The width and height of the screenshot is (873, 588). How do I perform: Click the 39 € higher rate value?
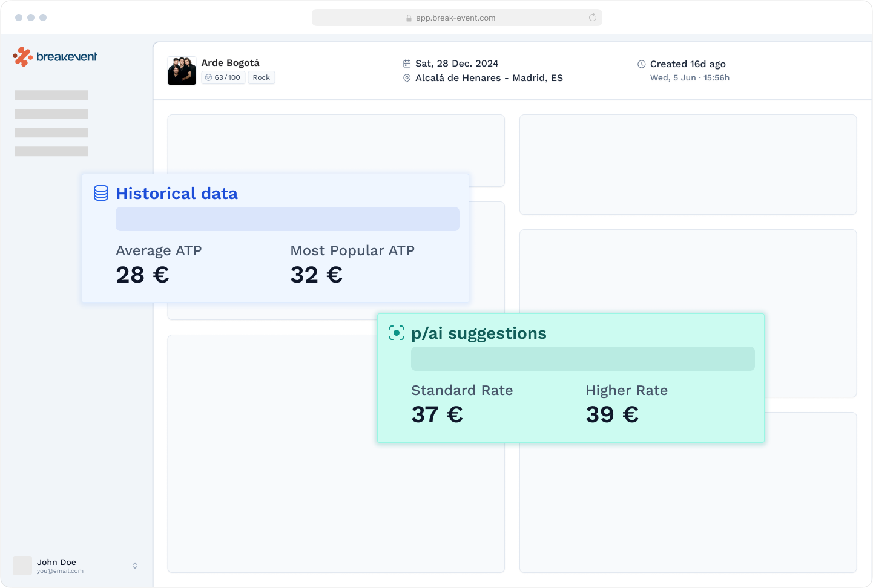(612, 415)
